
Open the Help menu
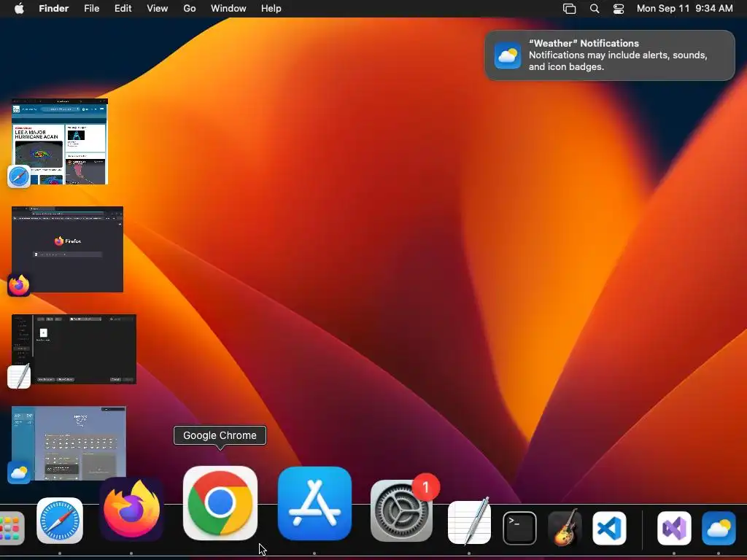pos(271,9)
